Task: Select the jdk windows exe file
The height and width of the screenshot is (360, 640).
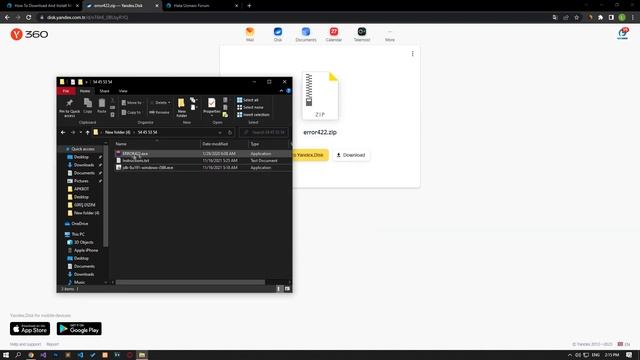Action: coord(203,167)
